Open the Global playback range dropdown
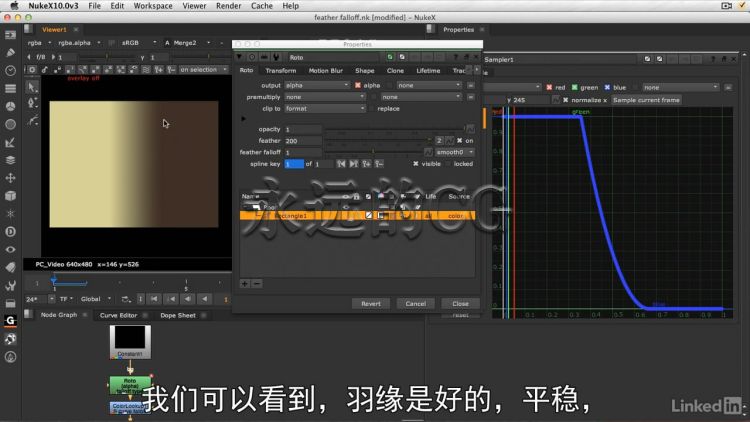The image size is (750, 422). 96,299
